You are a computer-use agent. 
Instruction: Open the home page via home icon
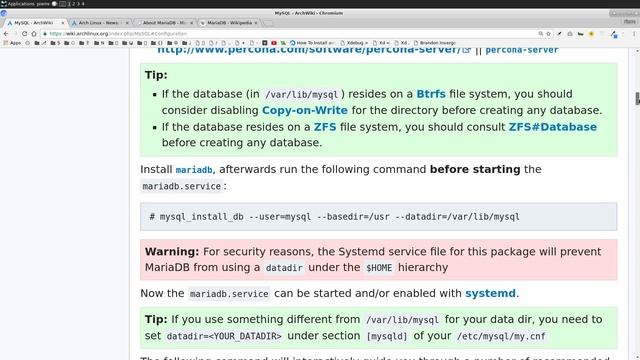click(34, 34)
